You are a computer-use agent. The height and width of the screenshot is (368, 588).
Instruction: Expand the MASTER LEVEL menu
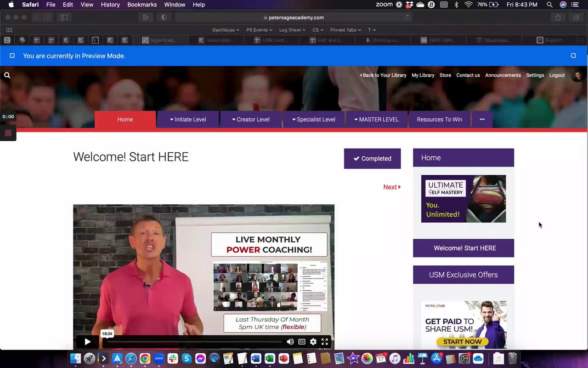(x=377, y=120)
